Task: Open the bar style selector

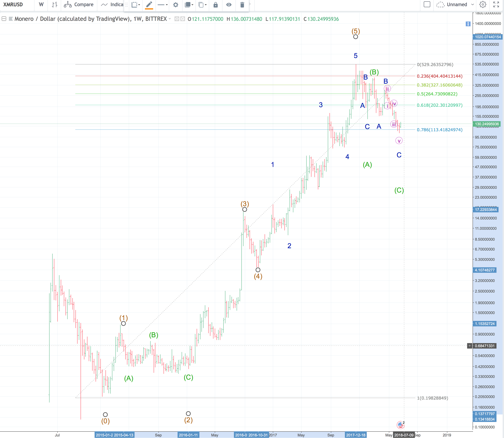Action: 55,5
